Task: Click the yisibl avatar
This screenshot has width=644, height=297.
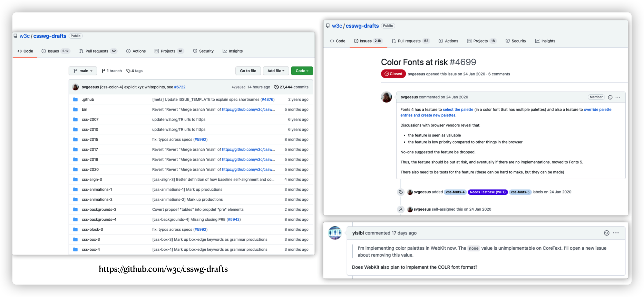Action: click(x=335, y=233)
